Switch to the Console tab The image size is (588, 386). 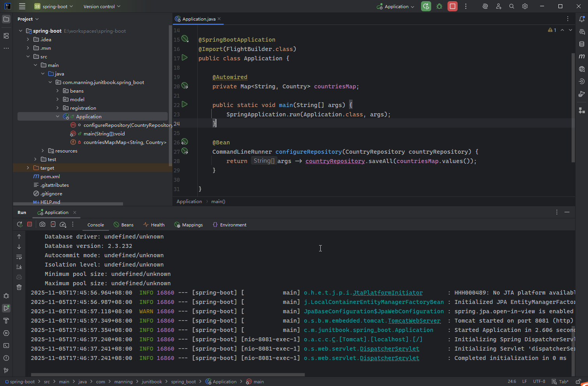click(96, 225)
